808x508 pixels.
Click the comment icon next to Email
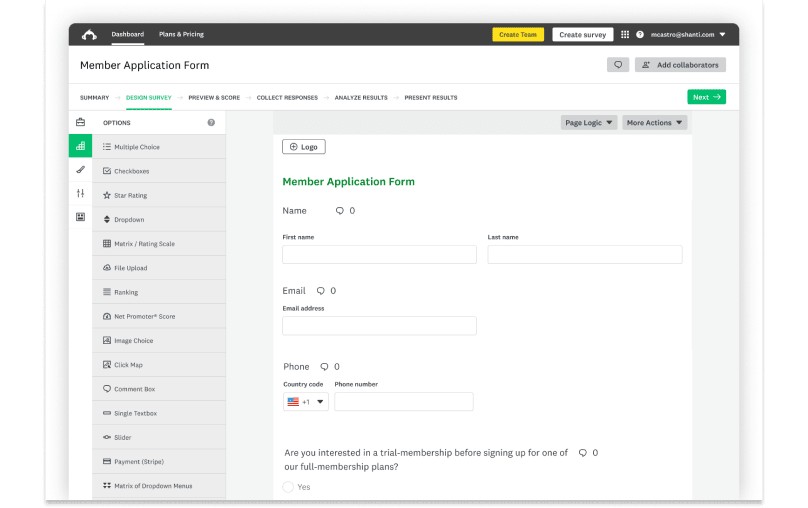click(x=321, y=291)
